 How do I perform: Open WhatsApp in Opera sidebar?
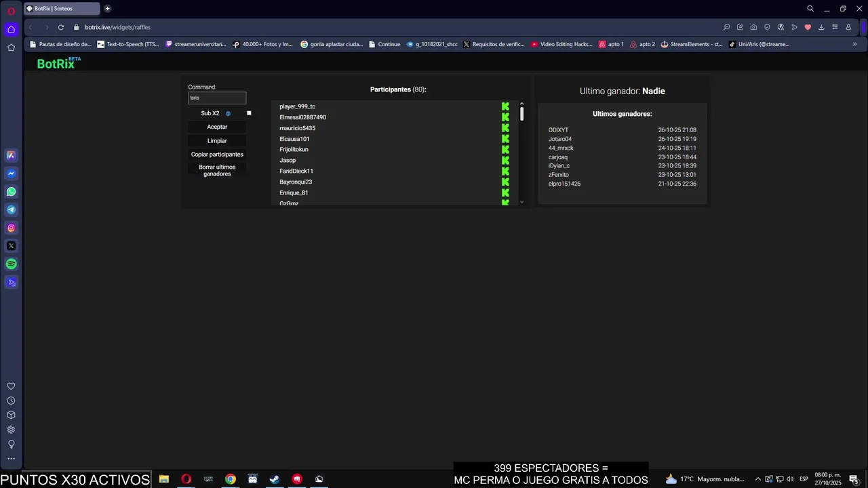click(x=11, y=192)
